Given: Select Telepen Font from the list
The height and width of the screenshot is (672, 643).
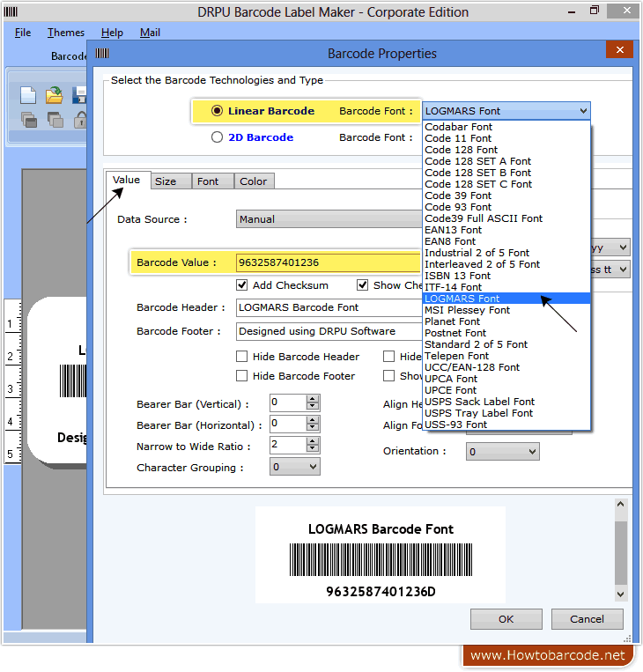Looking at the screenshot, I should pos(506,356).
